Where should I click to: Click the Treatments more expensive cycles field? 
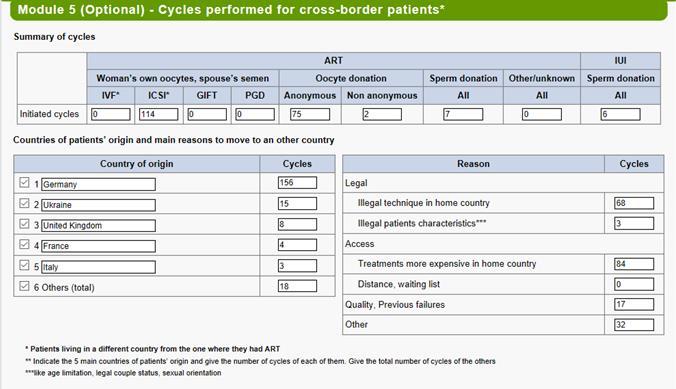(x=634, y=264)
